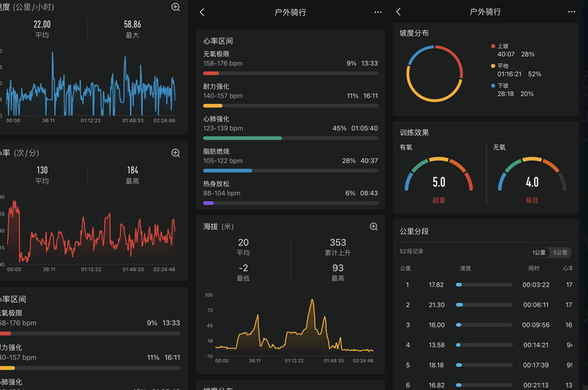Zoom into the speed chart
The width and height of the screenshot is (588, 390).
pos(175,7)
